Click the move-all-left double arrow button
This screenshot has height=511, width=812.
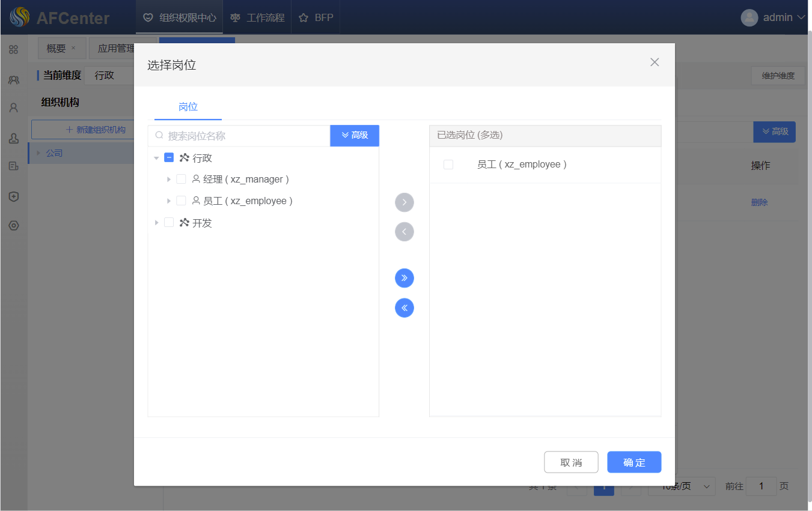(404, 308)
